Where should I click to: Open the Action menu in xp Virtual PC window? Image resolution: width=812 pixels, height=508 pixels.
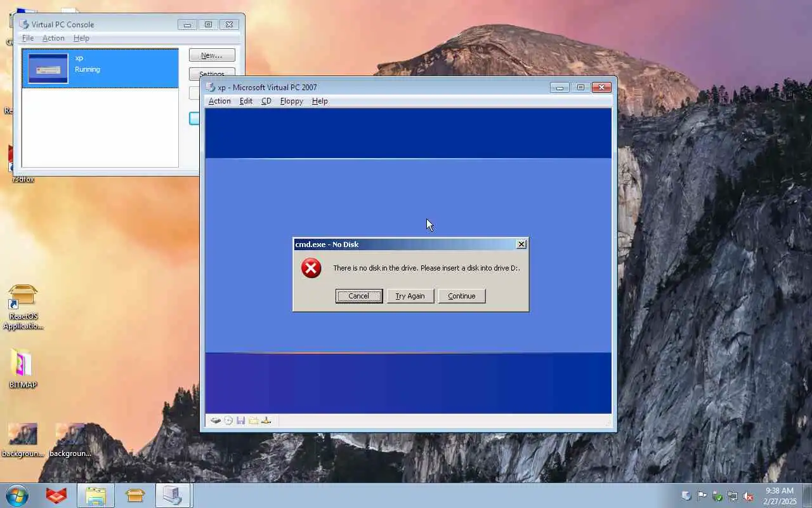pos(219,101)
